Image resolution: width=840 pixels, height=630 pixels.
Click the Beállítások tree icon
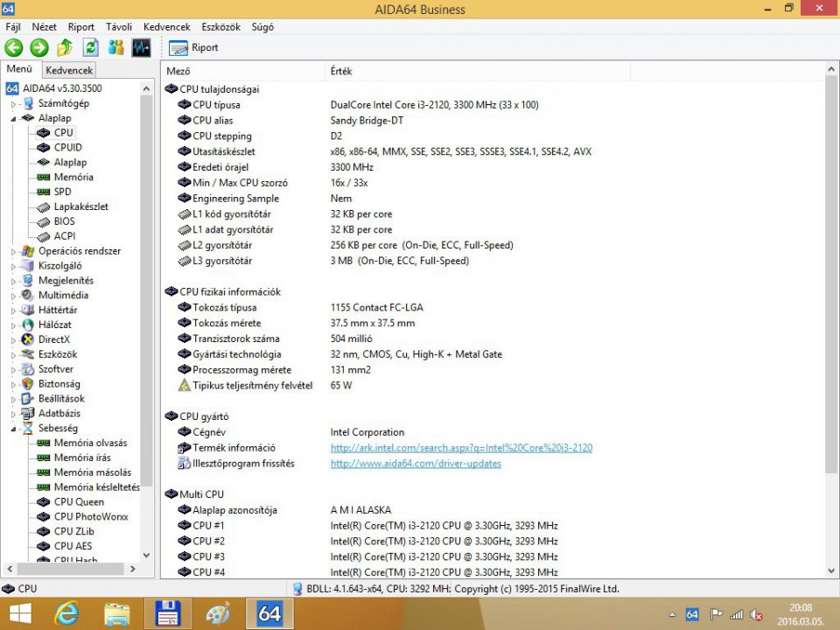click(27, 399)
